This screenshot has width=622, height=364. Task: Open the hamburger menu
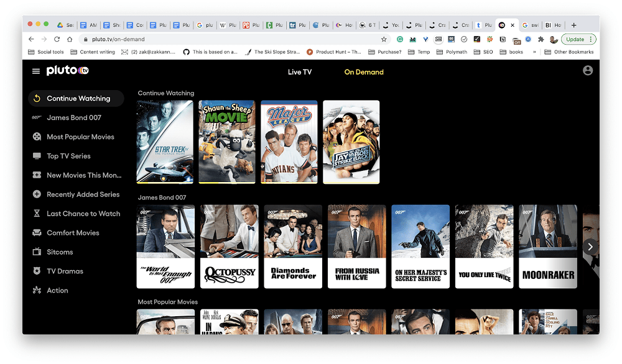coord(35,71)
